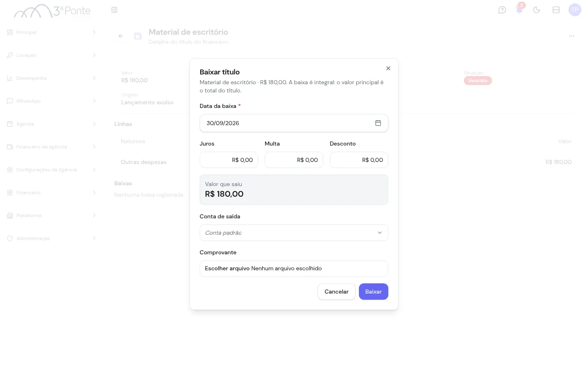Click the 3ª Ponte logo
The width and height of the screenshot is (588, 368).
[52, 11]
